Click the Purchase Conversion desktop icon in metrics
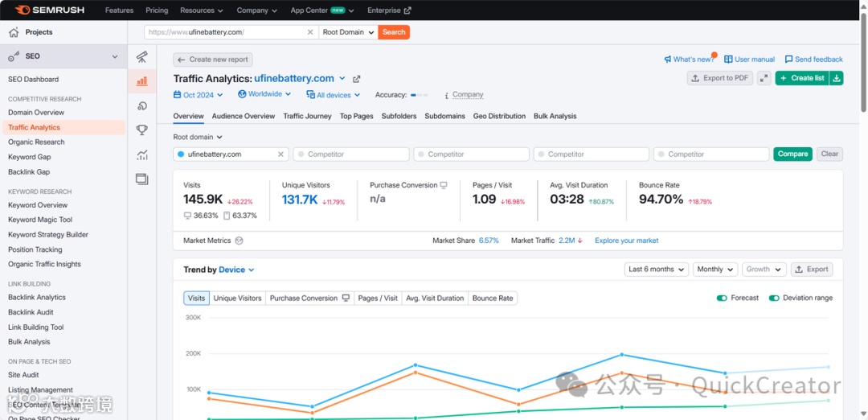 (444, 185)
